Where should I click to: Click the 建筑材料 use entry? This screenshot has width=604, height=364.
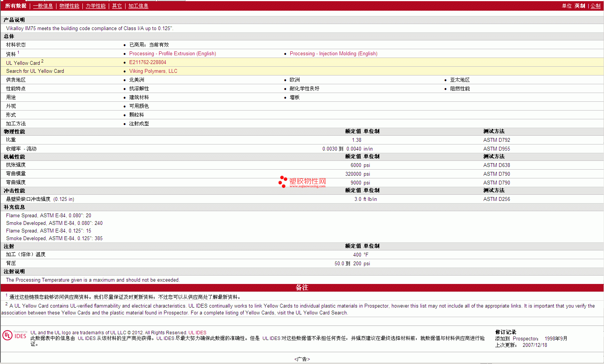tap(139, 98)
